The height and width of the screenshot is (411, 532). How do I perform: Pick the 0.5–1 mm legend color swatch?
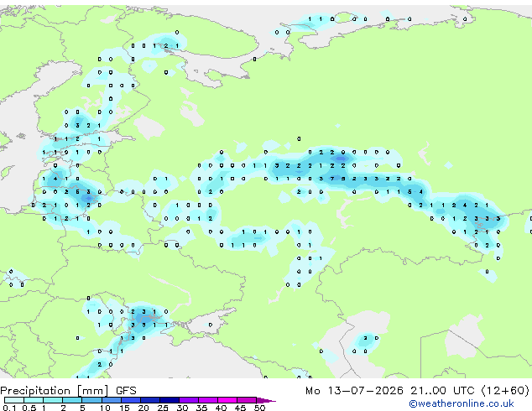click(x=34, y=400)
